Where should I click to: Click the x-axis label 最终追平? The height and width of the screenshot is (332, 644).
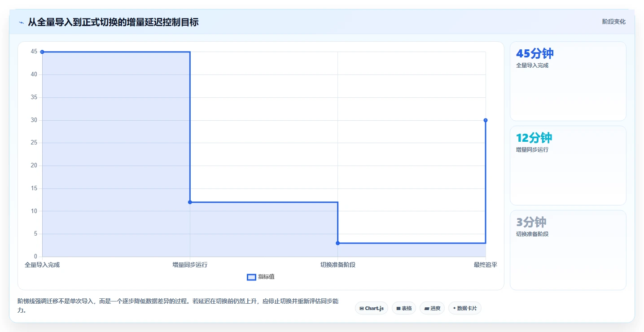tap(486, 265)
